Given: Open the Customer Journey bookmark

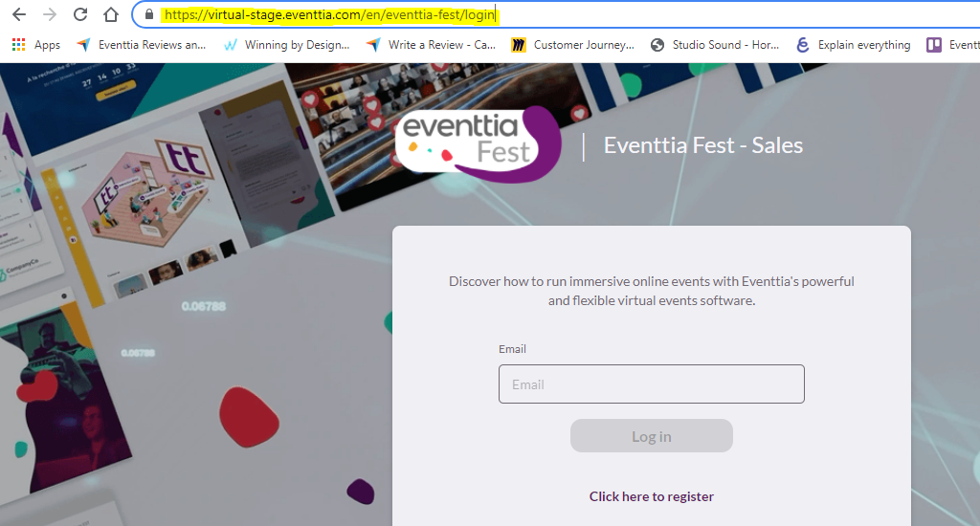Looking at the screenshot, I should (572, 45).
